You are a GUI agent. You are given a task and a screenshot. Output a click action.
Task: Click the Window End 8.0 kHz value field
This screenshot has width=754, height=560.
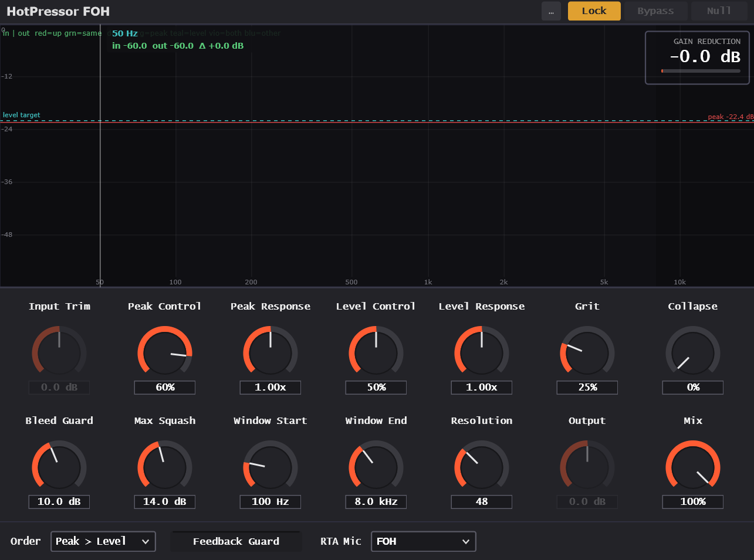pyautogui.click(x=376, y=501)
